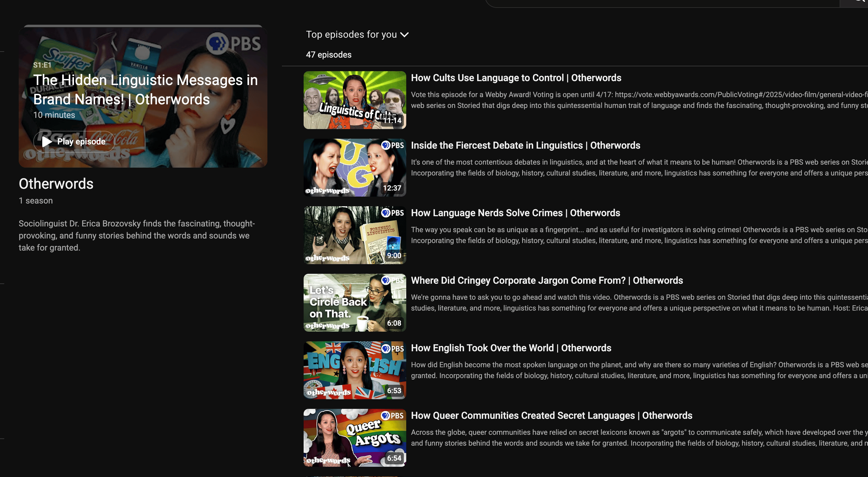Open the English flags episode thumbnail
868x477 pixels.
[355, 370]
